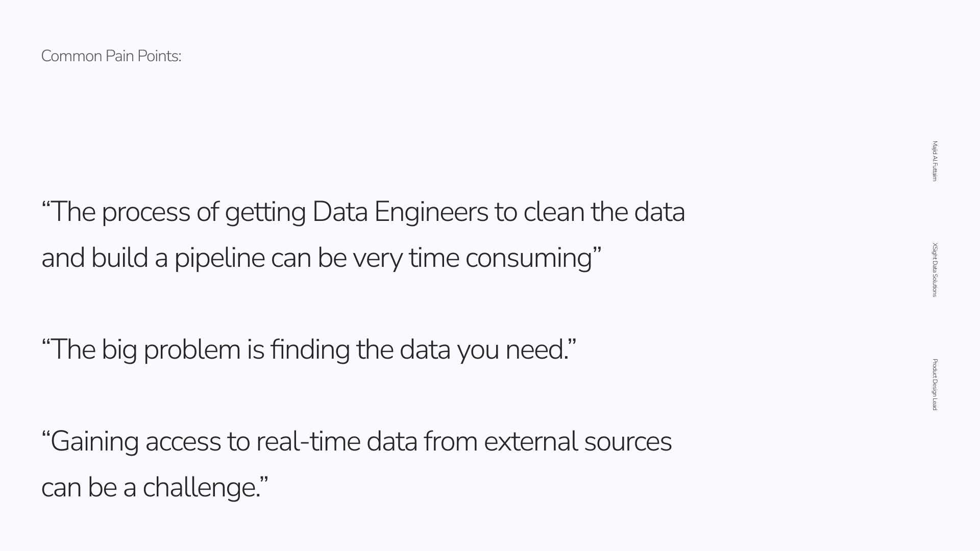Screen dimensions: 980x551
Task: Click the word "Gaining" in the third quote
Action: click(95, 441)
